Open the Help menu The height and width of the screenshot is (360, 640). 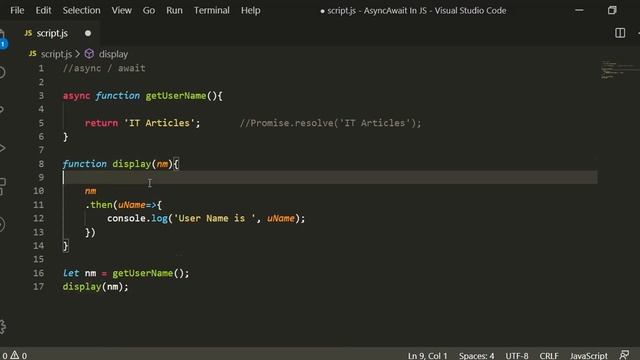click(251, 10)
